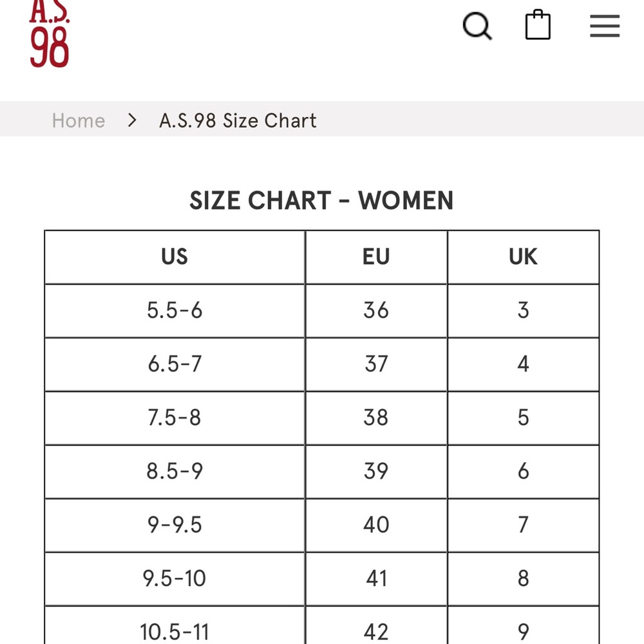The height and width of the screenshot is (644, 644).
Task: Select the US 6.5-7 size cell
Action: (x=175, y=364)
